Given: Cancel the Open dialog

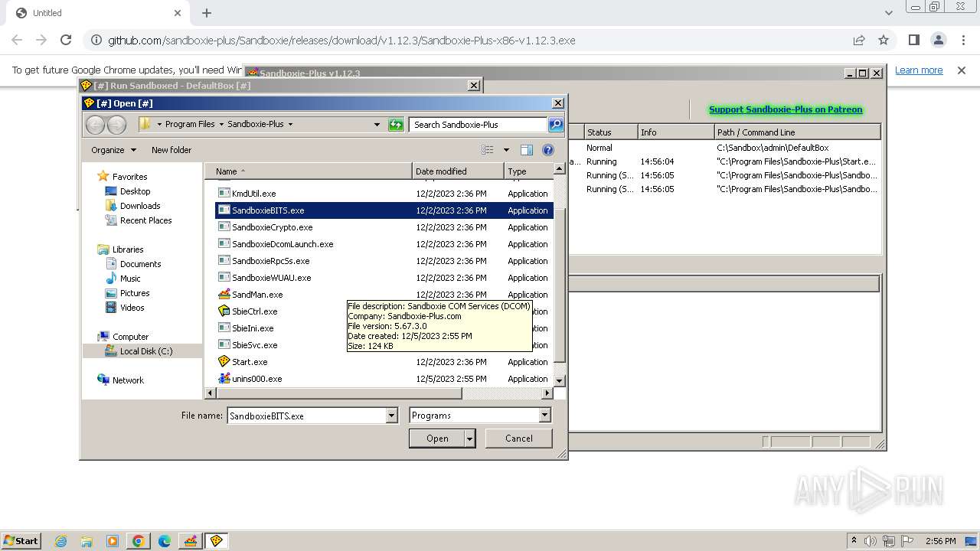Looking at the screenshot, I should pos(518,439).
